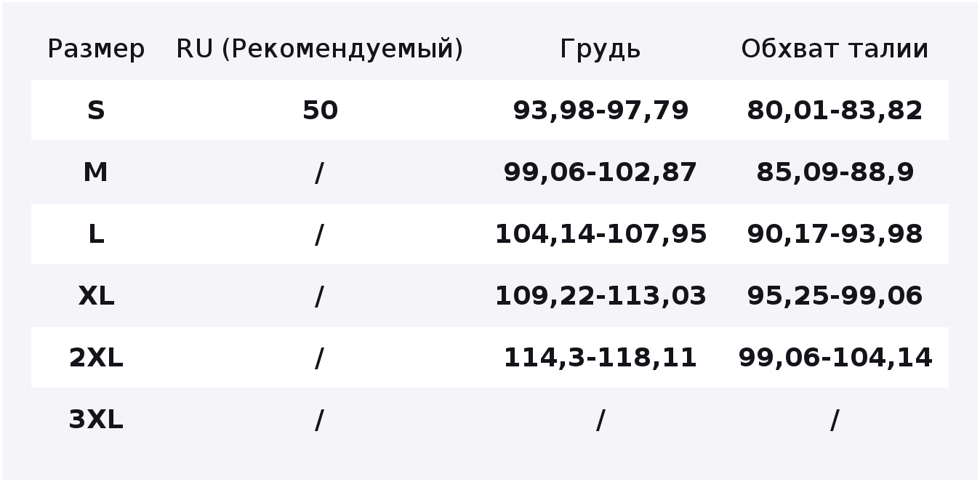Select the S size cell
980x482 pixels.
pos(96,111)
